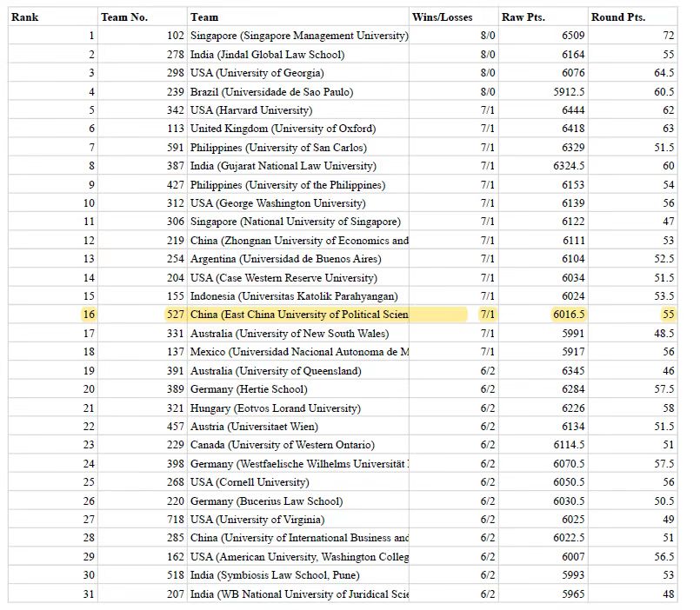
Task: Click team number 207
Action: point(176,594)
